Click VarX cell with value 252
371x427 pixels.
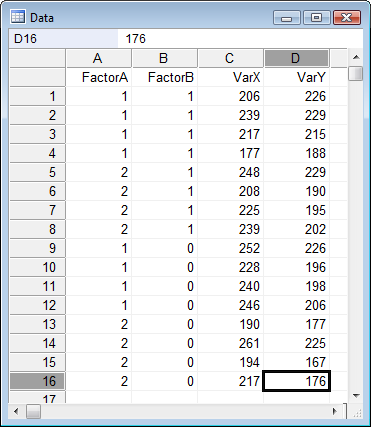point(231,248)
